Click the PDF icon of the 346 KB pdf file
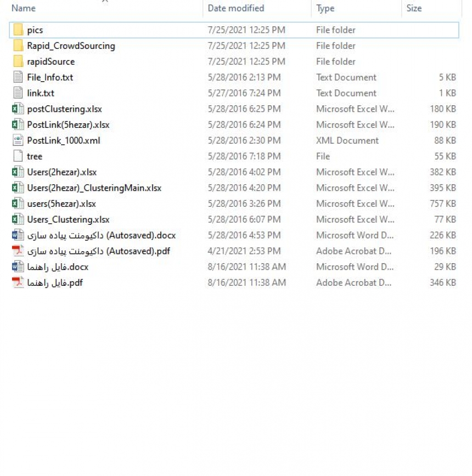 (18, 282)
